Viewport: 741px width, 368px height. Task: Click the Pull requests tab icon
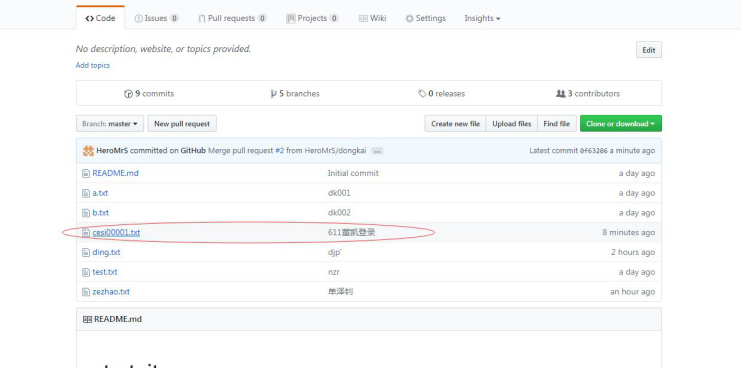[x=202, y=18]
